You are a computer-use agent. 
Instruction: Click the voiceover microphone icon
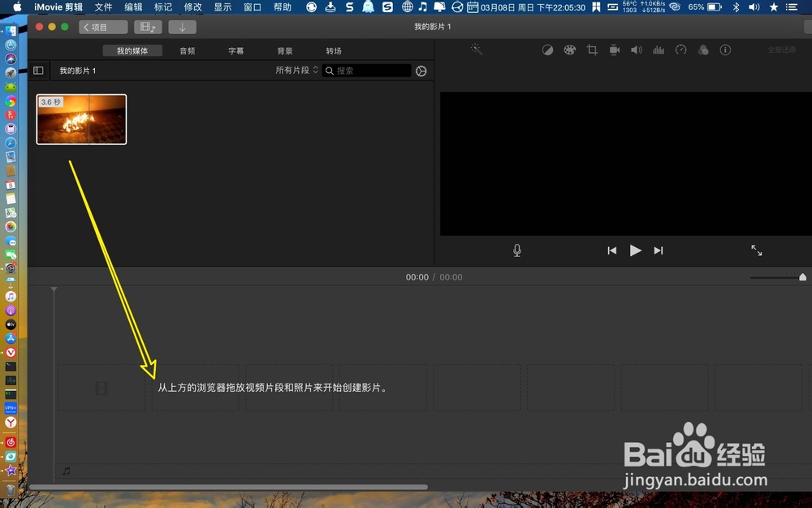click(x=516, y=250)
